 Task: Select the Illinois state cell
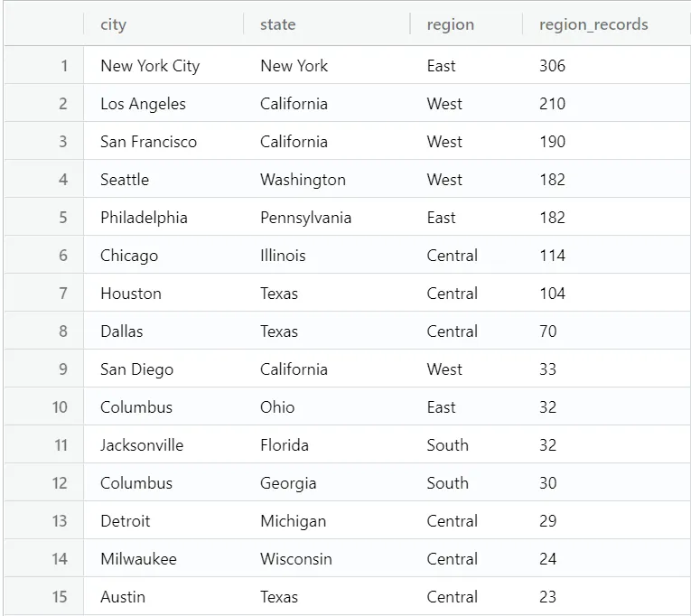283,256
